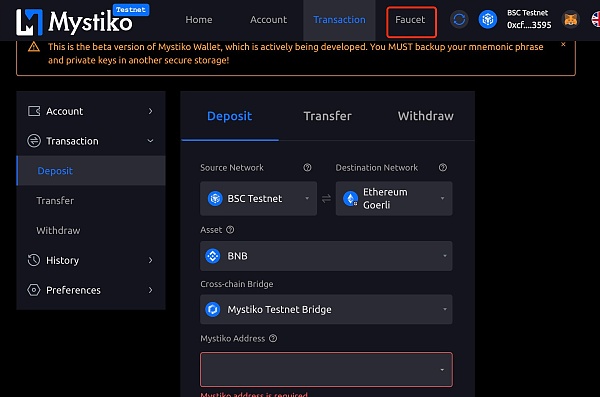The image size is (600, 397).
Task: Click the refresh sync icon in header
Action: [459, 19]
